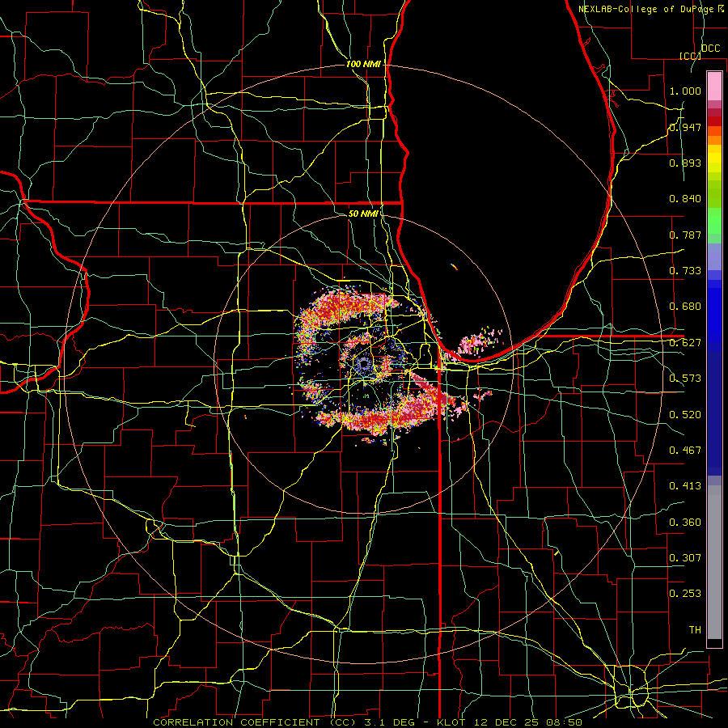The height and width of the screenshot is (728, 728).
Task: Pick the orange legend swatch
Action: [x=714, y=140]
